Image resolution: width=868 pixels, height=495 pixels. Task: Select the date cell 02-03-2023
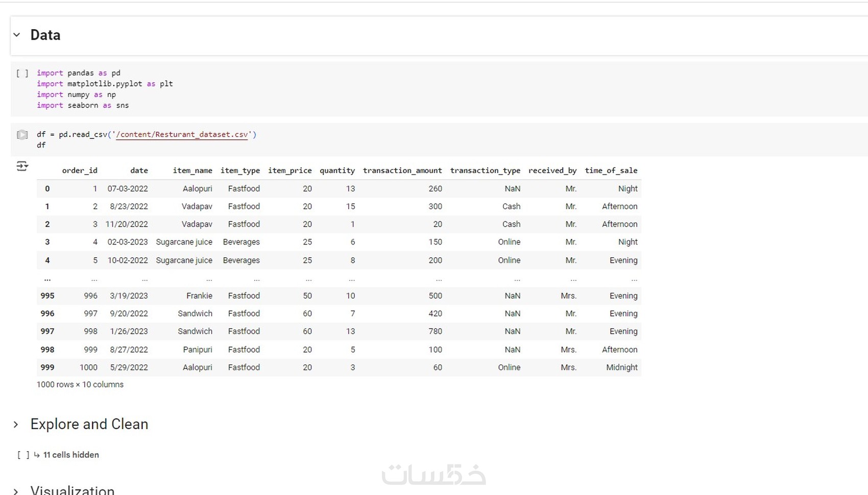[x=128, y=242]
